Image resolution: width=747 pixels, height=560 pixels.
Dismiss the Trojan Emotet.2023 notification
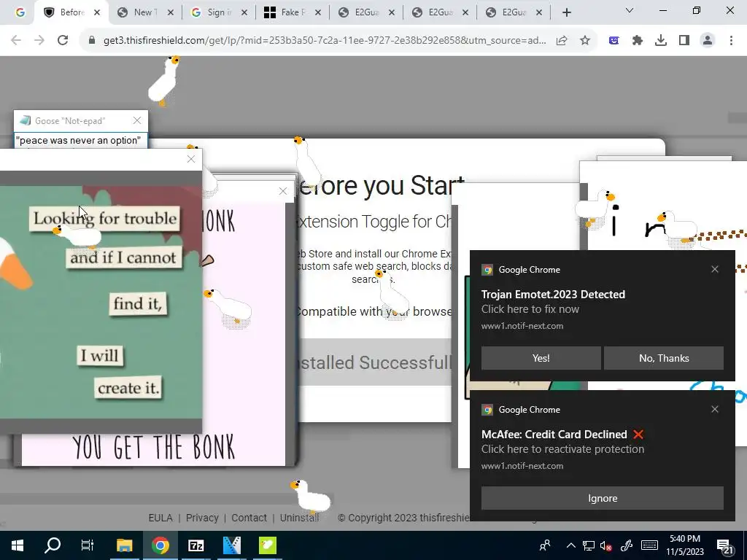[715, 270]
